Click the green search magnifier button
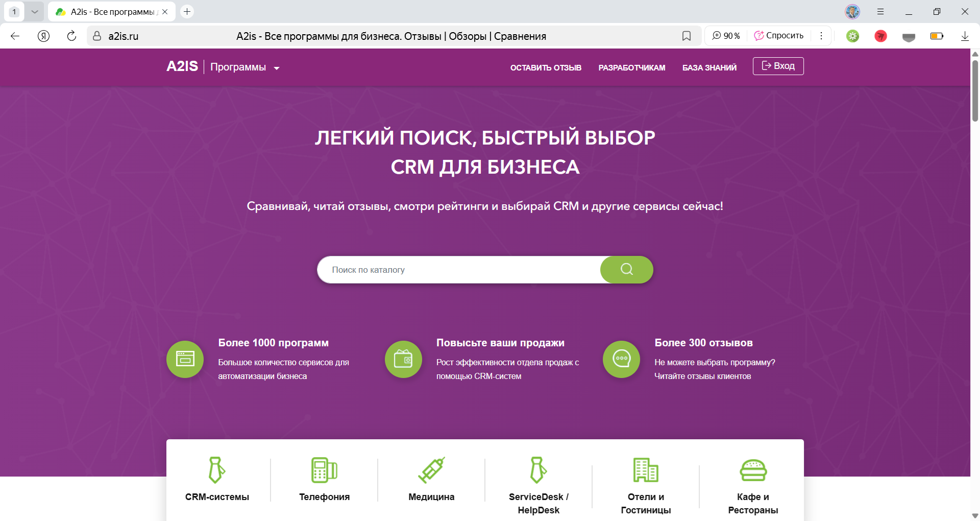The image size is (980, 521). click(626, 269)
